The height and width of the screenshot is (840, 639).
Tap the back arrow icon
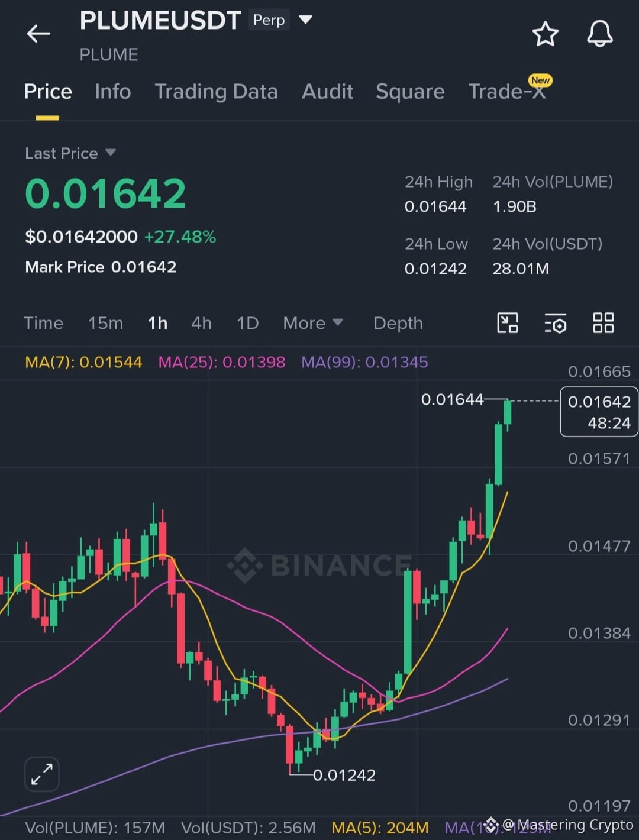pos(38,34)
